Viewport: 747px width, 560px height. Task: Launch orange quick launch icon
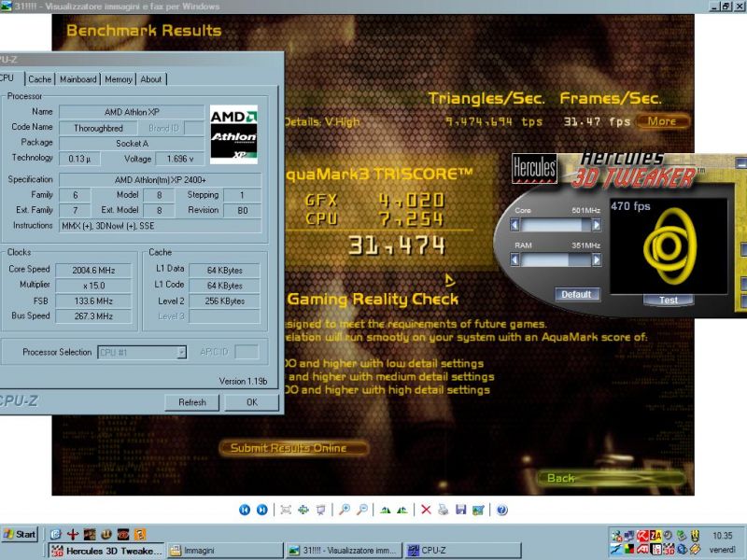tap(139, 534)
